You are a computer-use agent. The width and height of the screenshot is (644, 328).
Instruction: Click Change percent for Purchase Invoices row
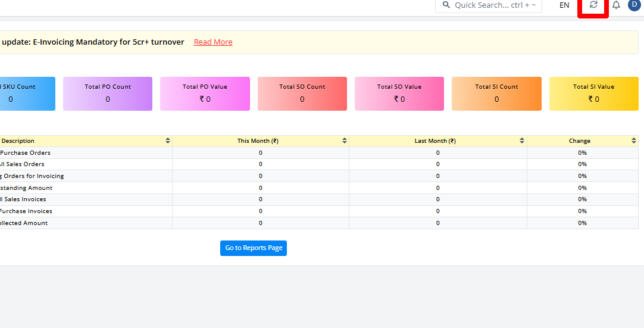[582, 211]
